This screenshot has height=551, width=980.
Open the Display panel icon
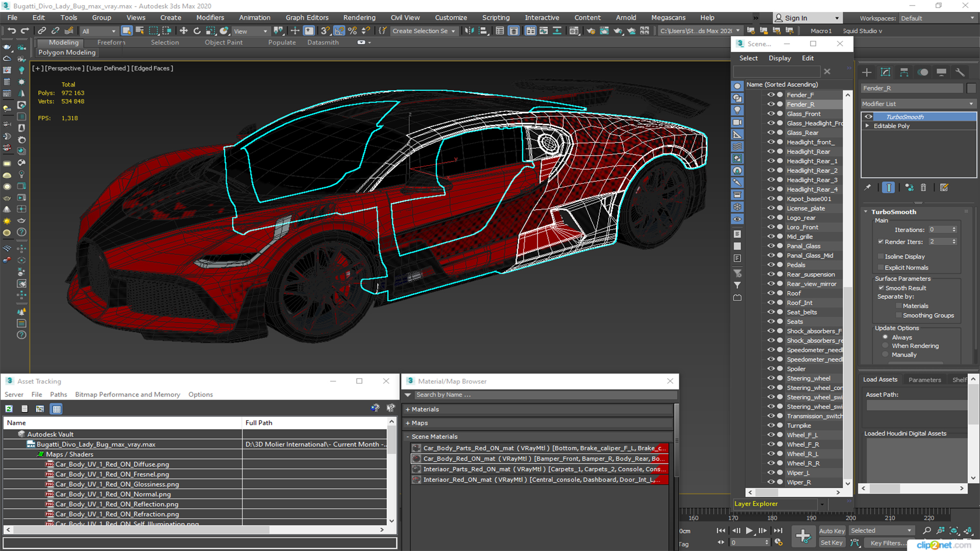point(941,72)
